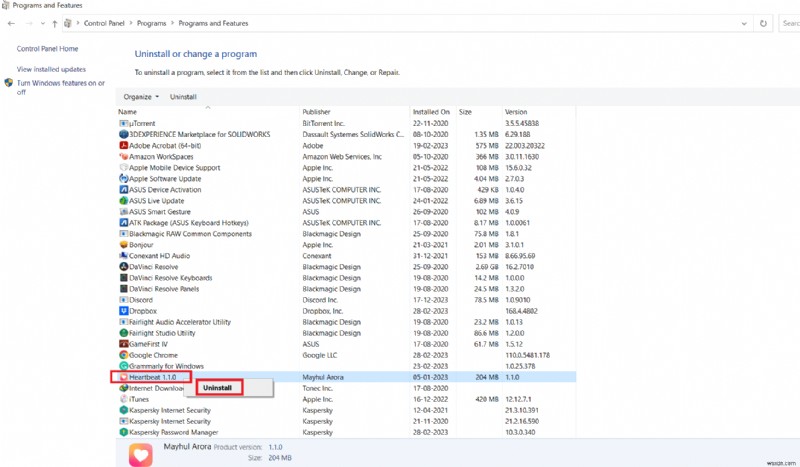800x467 pixels.
Task: Click the Tonec Inc. publisher cell
Action: coord(317,388)
